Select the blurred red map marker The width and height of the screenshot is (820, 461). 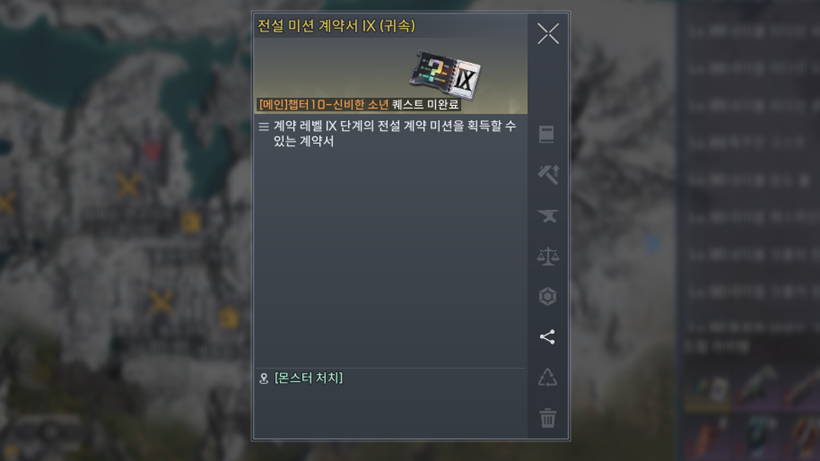(152, 151)
